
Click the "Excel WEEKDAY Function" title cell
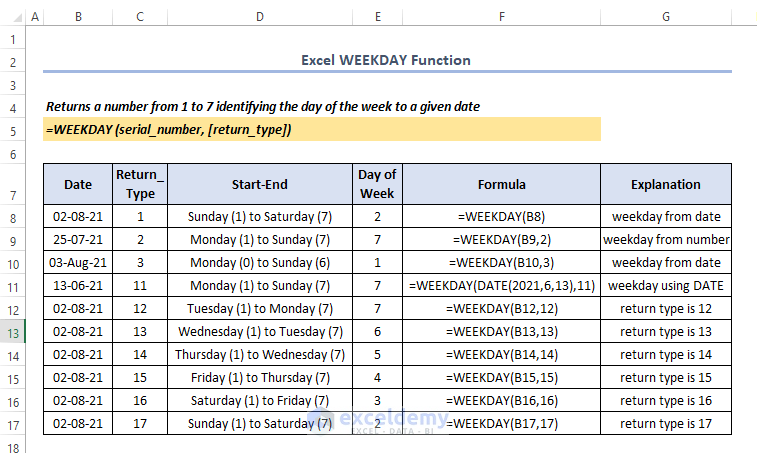pyautogui.click(x=386, y=60)
